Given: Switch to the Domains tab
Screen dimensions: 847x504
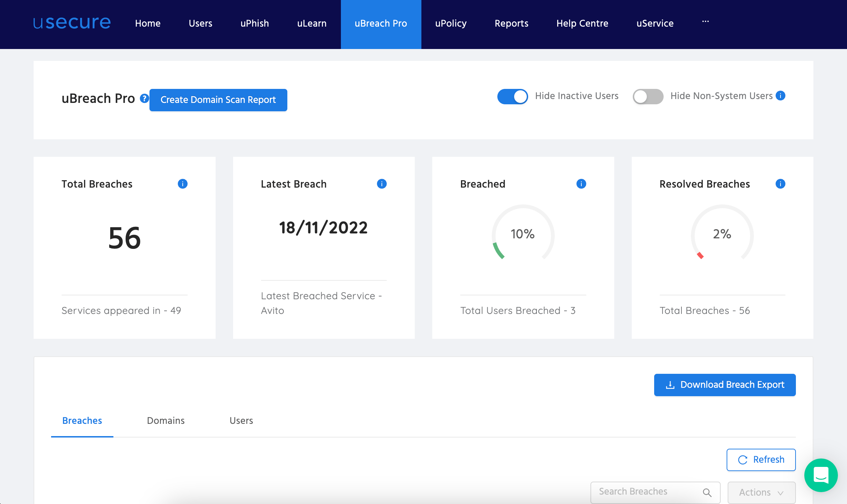Looking at the screenshot, I should point(166,421).
